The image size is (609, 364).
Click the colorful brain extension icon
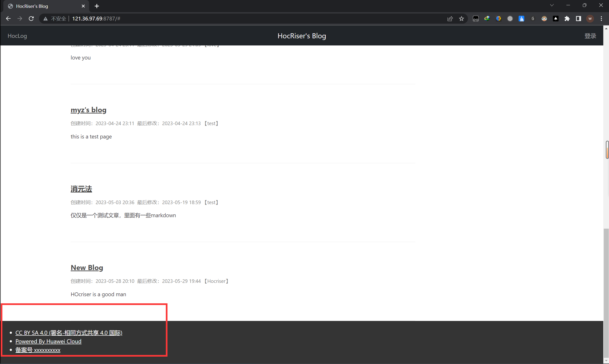[498, 19]
